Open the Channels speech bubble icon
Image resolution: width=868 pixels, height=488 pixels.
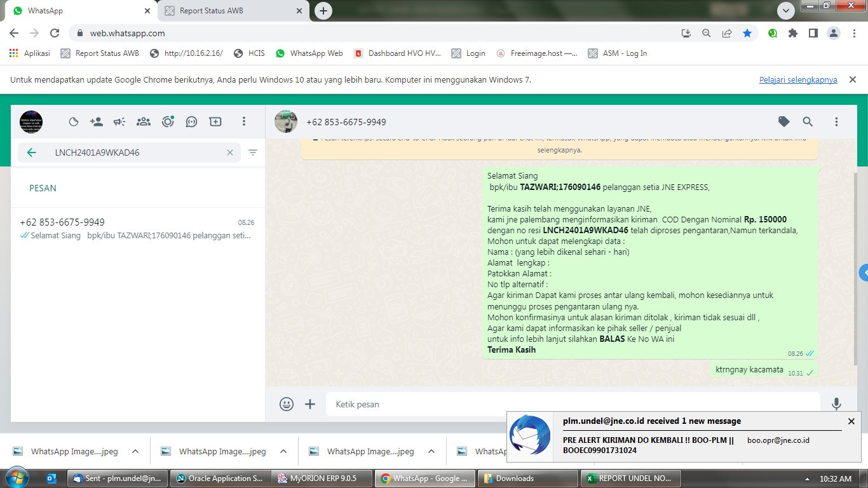[191, 122]
